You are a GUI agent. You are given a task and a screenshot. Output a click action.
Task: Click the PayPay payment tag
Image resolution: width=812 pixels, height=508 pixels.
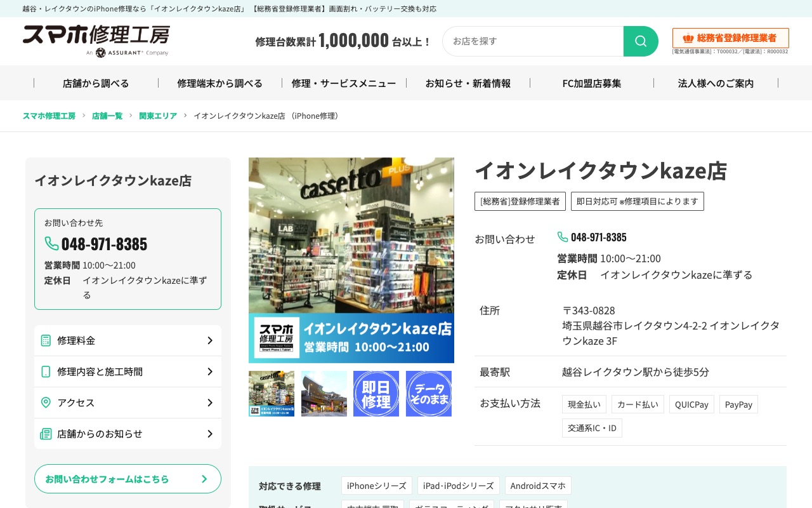(x=738, y=404)
